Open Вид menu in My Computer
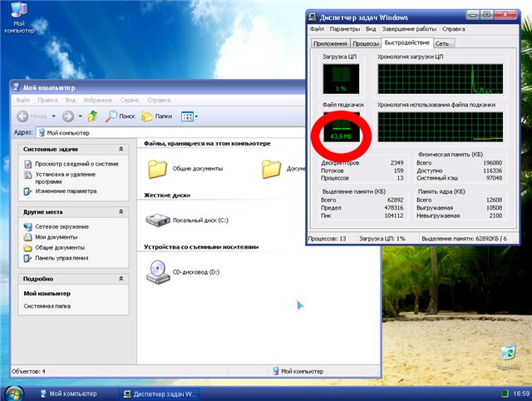This screenshot has width=532, height=401. pos(70,100)
